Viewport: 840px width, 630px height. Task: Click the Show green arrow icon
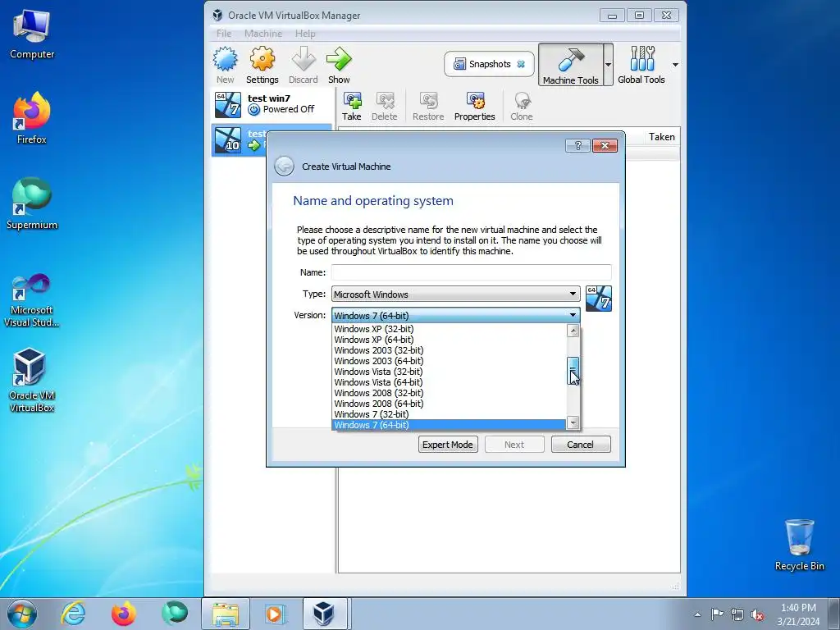pos(339,65)
